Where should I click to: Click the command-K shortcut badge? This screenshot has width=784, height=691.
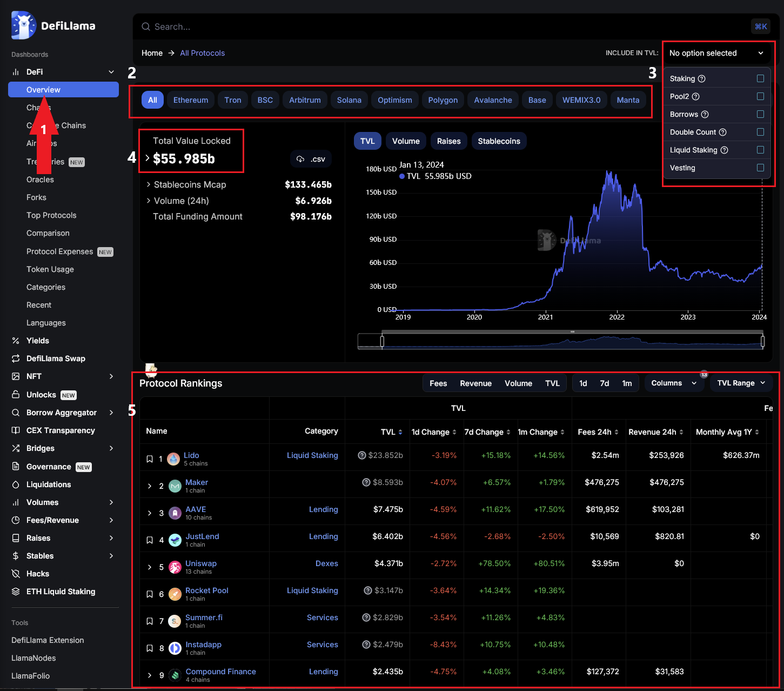(761, 26)
